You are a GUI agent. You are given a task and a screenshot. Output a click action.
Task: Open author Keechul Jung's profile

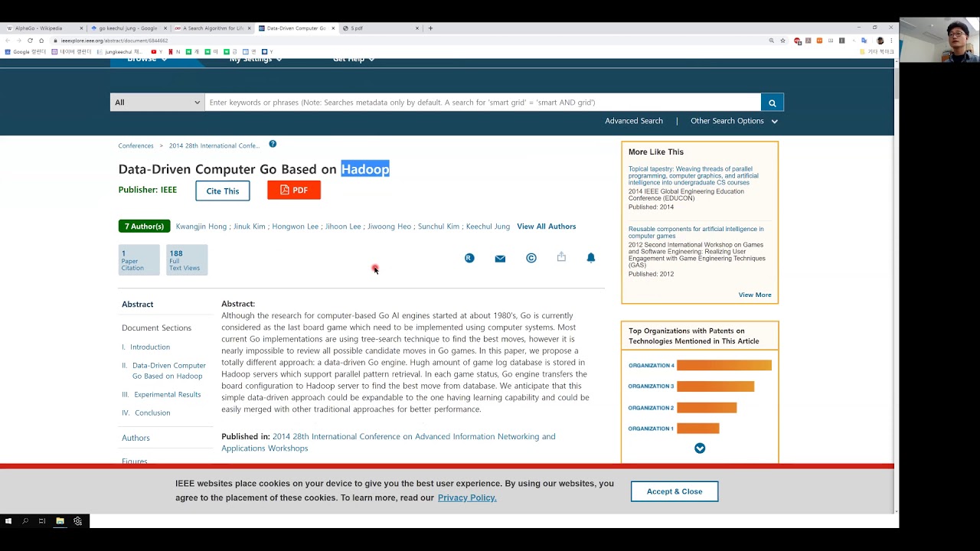click(x=488, y=227)
